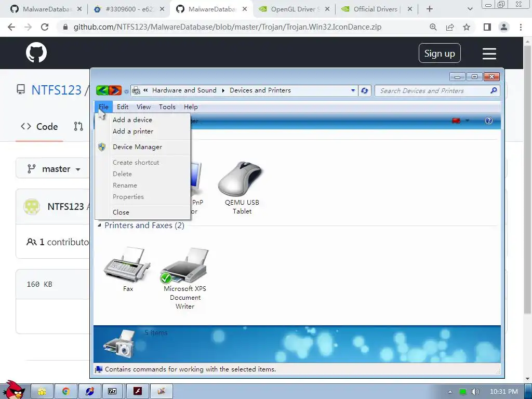Open Device Manager from File menu
The image size is (532, 399).
pyautogui.click(x=142, y=147)
